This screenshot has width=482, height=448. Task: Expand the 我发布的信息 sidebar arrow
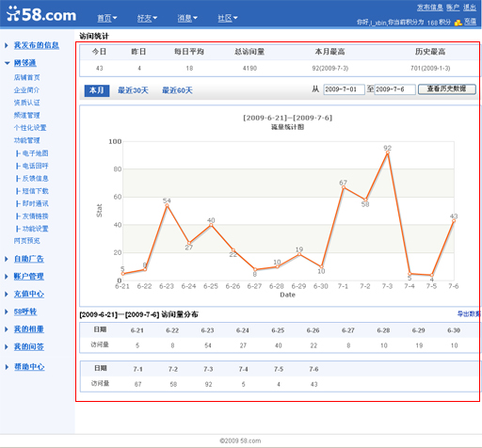coord(7,45)
